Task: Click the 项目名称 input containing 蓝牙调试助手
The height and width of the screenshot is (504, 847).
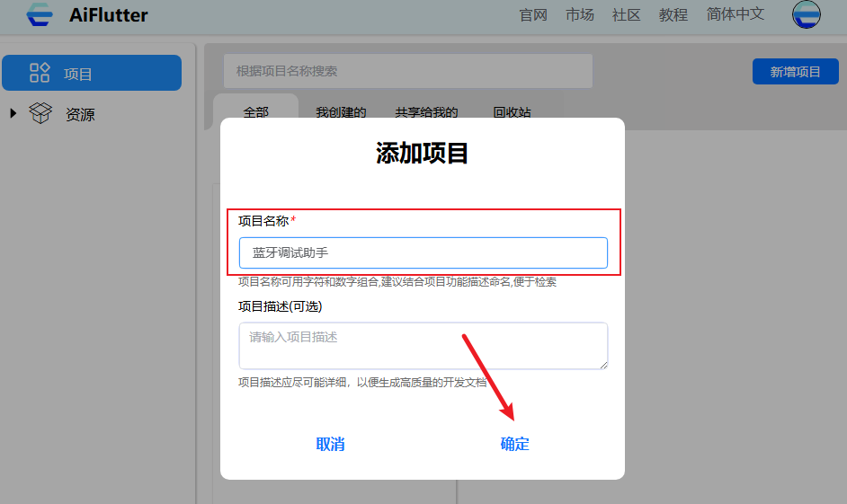Action: coord(423,252)
